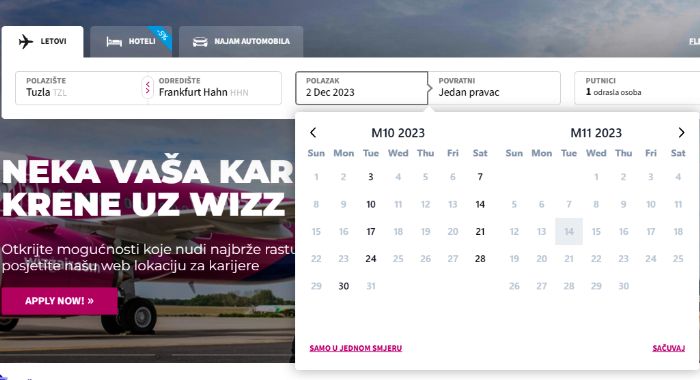Click 31 October 2023 in calendar
Image resolution: width=700 pixels, height=380 pixels.
coord(371,286)
